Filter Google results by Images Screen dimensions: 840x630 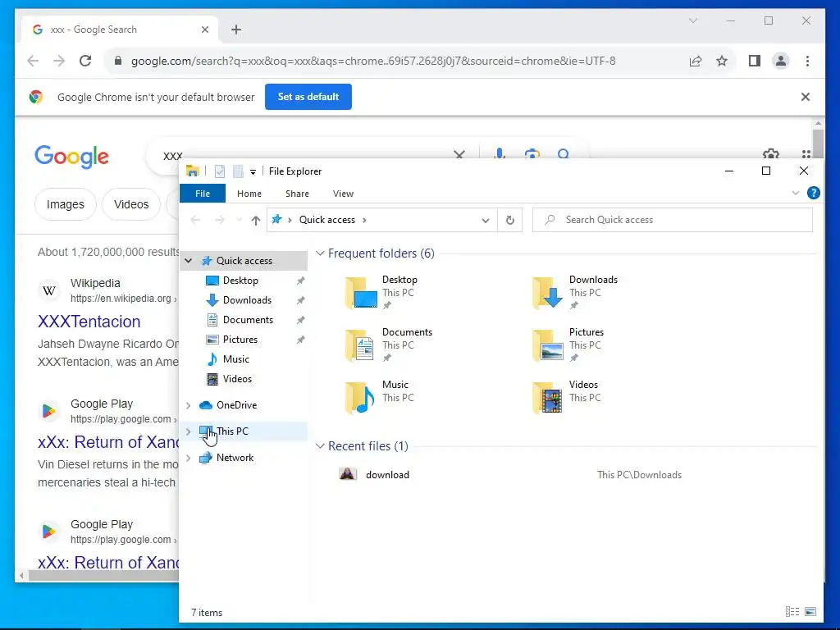[66, 204]
